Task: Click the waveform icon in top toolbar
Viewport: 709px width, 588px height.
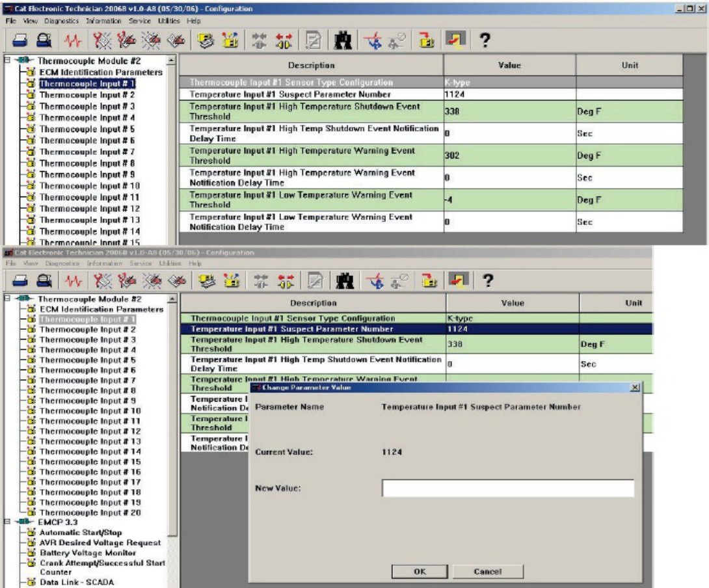Action: pyautogui.click(x=73, y=41)
